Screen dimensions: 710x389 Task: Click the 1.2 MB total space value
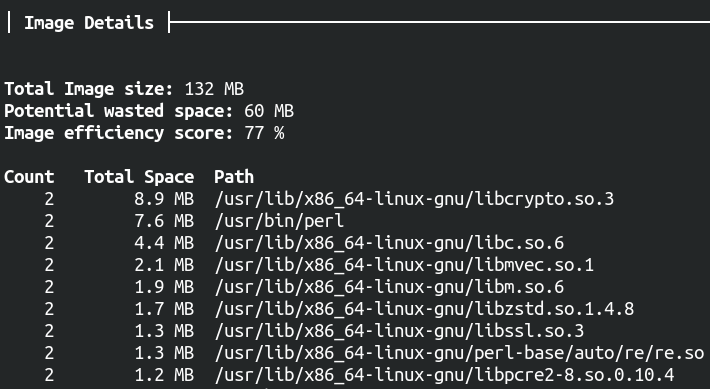(164, 376)
